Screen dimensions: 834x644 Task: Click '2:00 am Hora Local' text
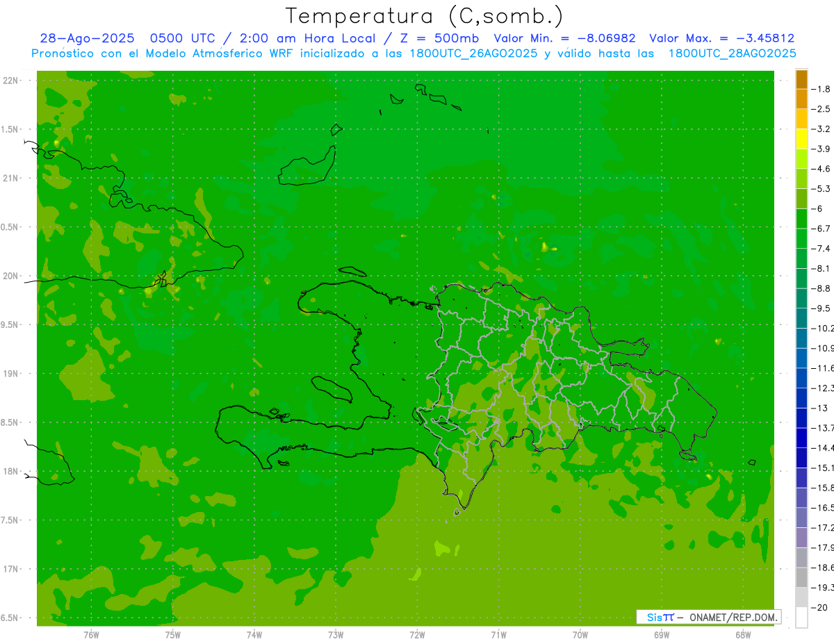point(307,39)
